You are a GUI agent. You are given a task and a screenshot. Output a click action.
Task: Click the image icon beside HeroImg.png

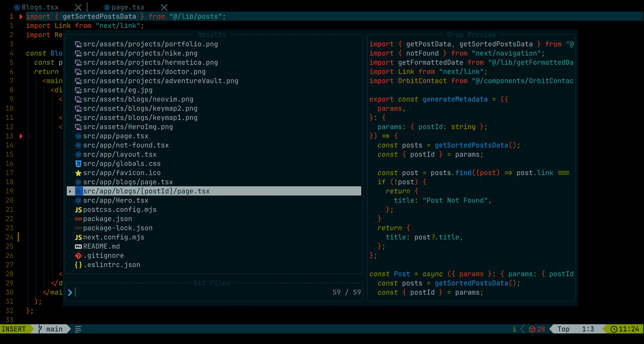point(78,127)
